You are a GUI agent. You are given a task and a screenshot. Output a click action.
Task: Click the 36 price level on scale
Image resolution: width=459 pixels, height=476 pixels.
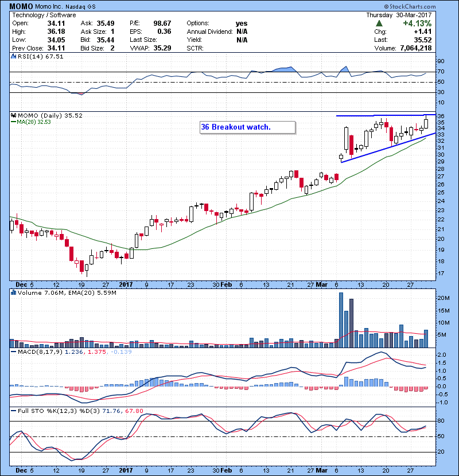tap(441, 116)
